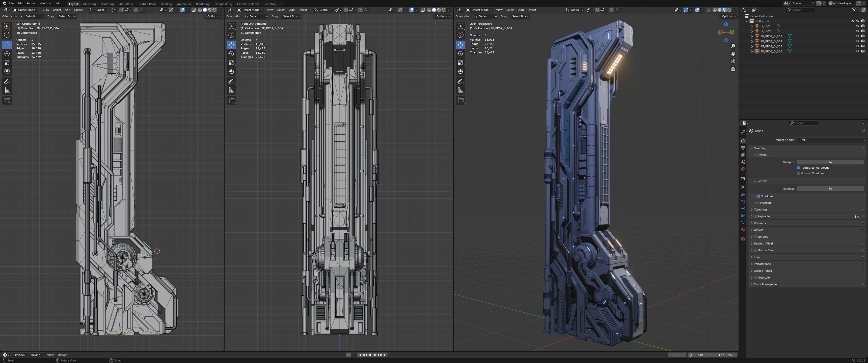Click the Annotate tool in front viewport
Screen dimensions: 868x363
pos(231,81)
